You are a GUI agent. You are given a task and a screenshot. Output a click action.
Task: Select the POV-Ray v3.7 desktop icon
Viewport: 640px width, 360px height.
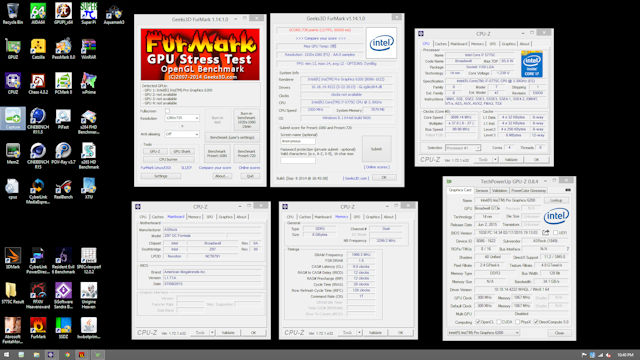coord(63,154)
